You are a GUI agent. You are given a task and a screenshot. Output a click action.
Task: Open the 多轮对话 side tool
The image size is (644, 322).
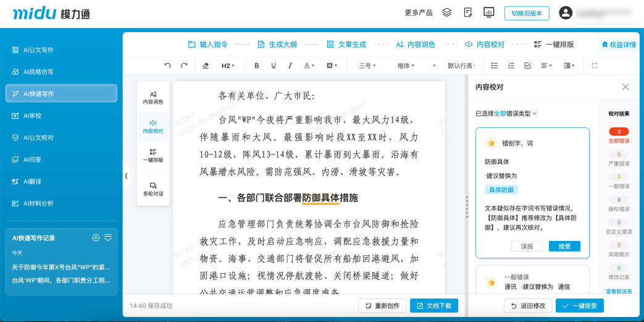[x=153, y=189]
